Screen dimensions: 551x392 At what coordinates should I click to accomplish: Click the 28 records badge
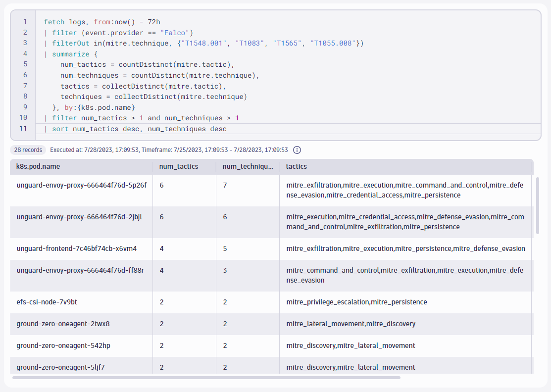pos(28,149)
